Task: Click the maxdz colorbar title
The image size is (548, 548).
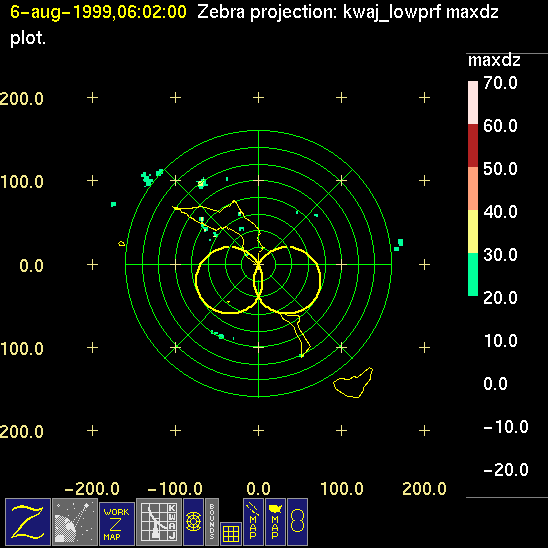Action: (x=494, y=60)
